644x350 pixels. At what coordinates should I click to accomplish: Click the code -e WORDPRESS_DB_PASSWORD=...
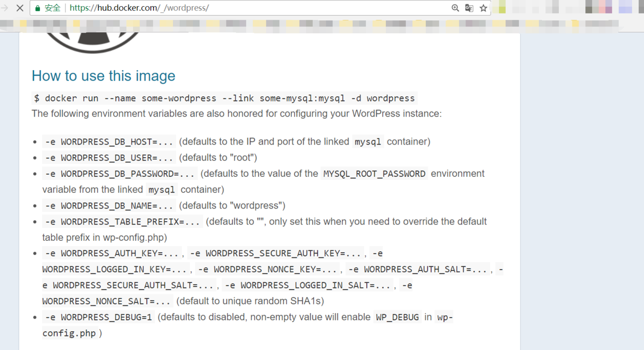click(120, 174)
